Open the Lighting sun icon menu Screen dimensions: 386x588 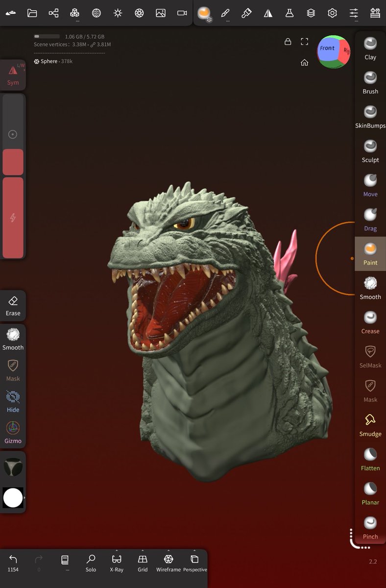tap(118, 13)
